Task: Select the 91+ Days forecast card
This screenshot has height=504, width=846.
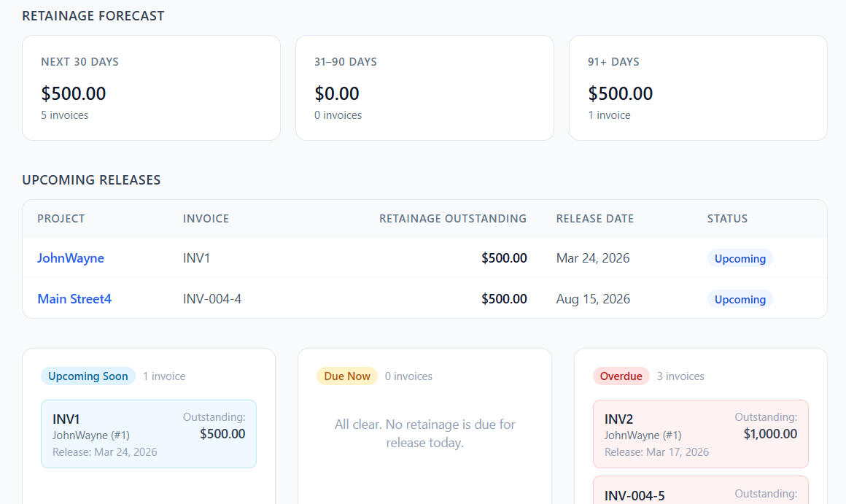Action: click(698, 88)
